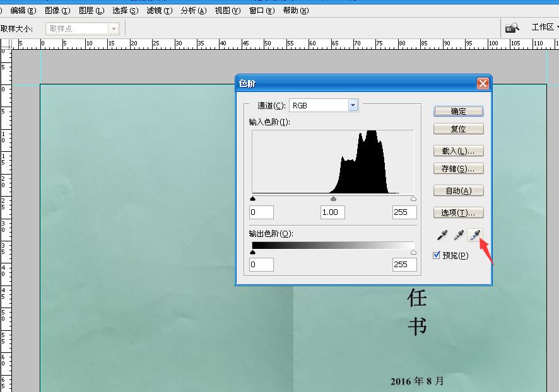Click the 选项 button

[x=458, y=213]
